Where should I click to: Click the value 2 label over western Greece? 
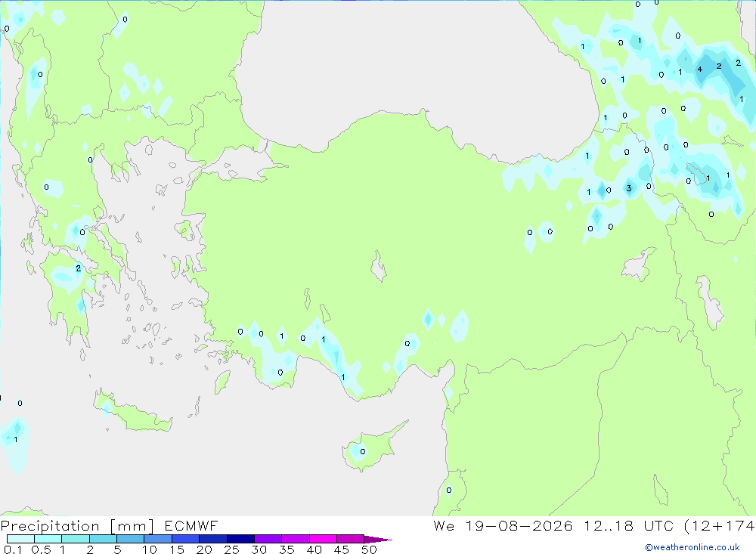78,268
